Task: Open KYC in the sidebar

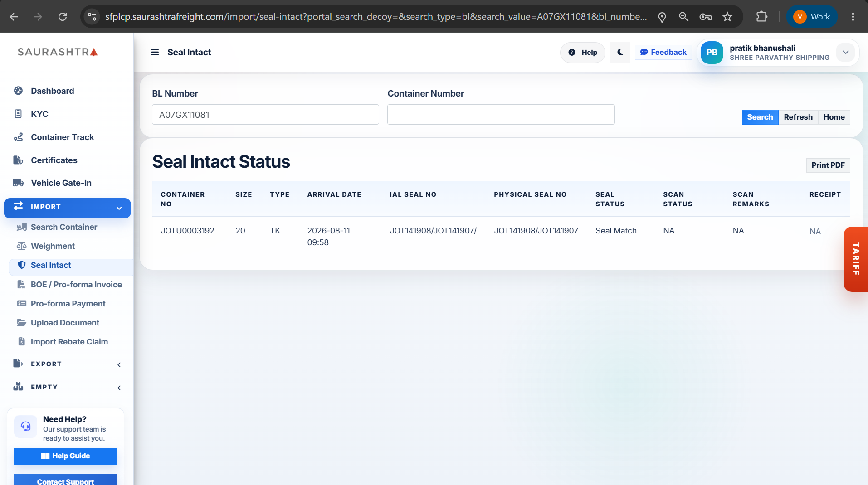Action: pyautogui.click(x=39, y=114)
